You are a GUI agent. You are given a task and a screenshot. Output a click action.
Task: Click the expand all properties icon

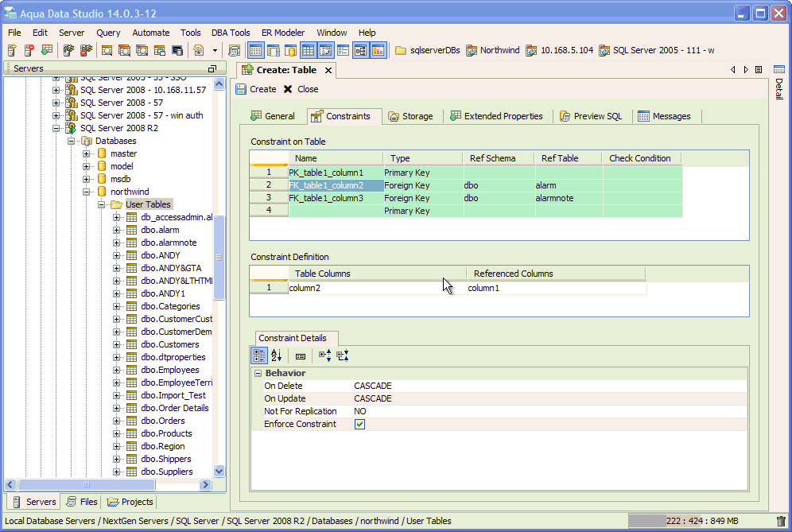[324, 355]
